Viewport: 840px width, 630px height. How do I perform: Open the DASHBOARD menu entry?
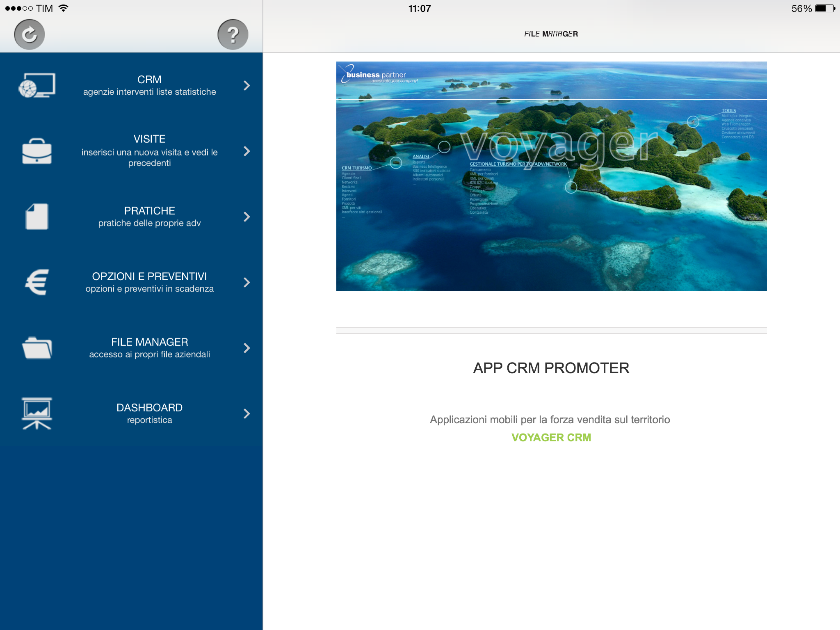click(131, 413)
